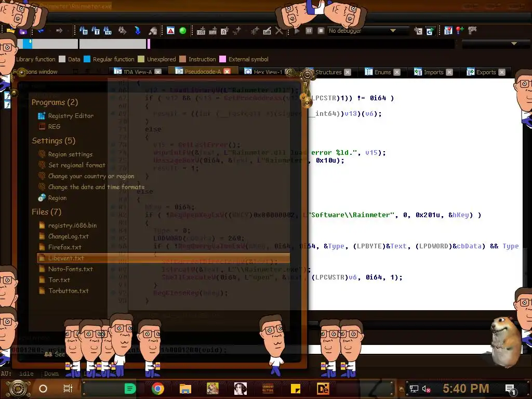532x399 pixels.
Task: Click the blue segment in navigation band
Action: click(28, 44)
